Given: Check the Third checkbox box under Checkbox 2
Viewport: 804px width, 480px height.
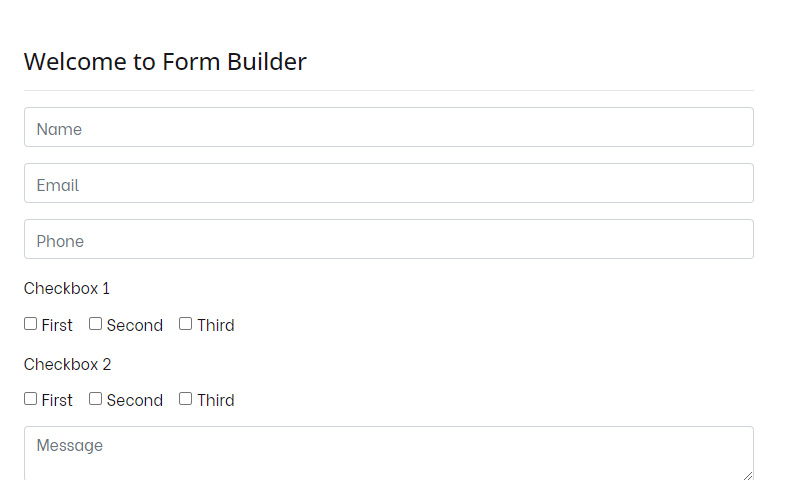Looking at the screenshot, I should pos(186,399).
